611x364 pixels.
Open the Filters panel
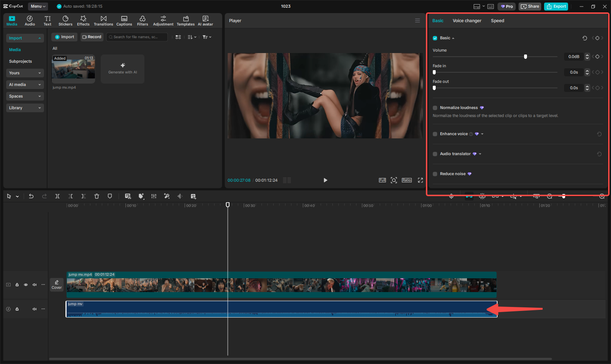click(143, 20)
